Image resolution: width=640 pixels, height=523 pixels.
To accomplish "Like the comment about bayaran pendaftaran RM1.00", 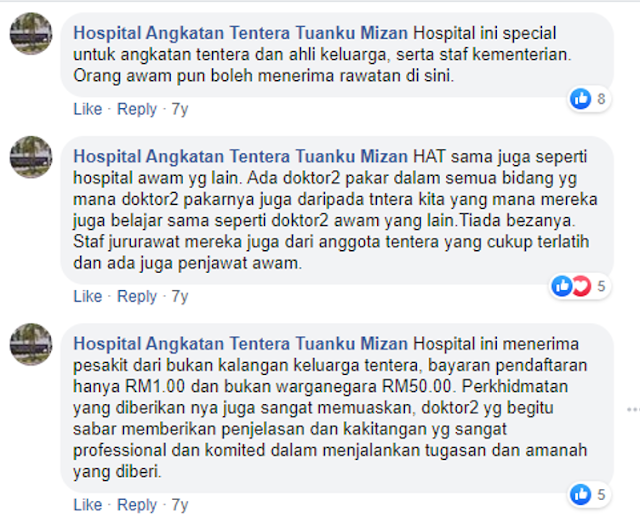I will [88, 505].
